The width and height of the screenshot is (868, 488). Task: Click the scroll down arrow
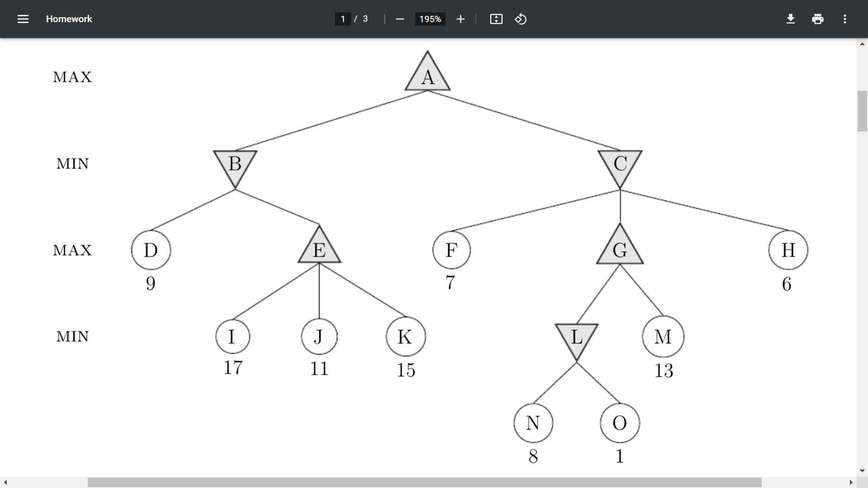point(862,471)
